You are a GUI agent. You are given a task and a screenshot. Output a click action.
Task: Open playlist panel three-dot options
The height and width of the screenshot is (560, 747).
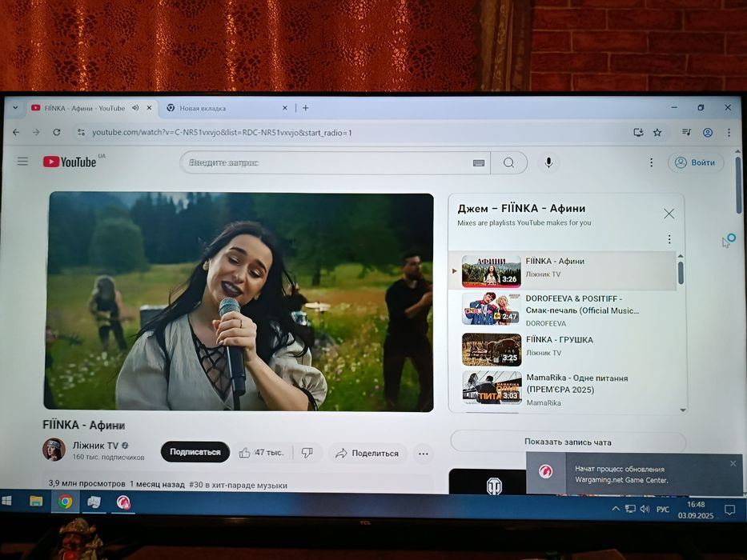[669, 239]
